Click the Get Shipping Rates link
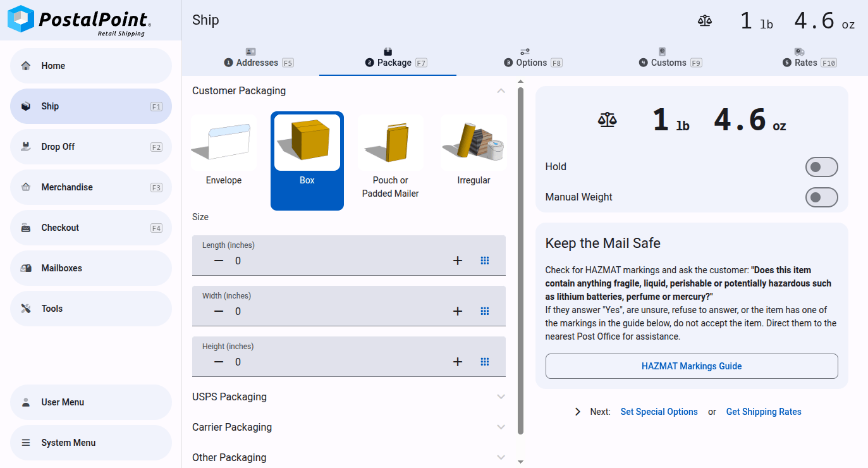Image resolution: width=868 pixels, height=468 pixels. pyautogui.click(x=763, y=412)
